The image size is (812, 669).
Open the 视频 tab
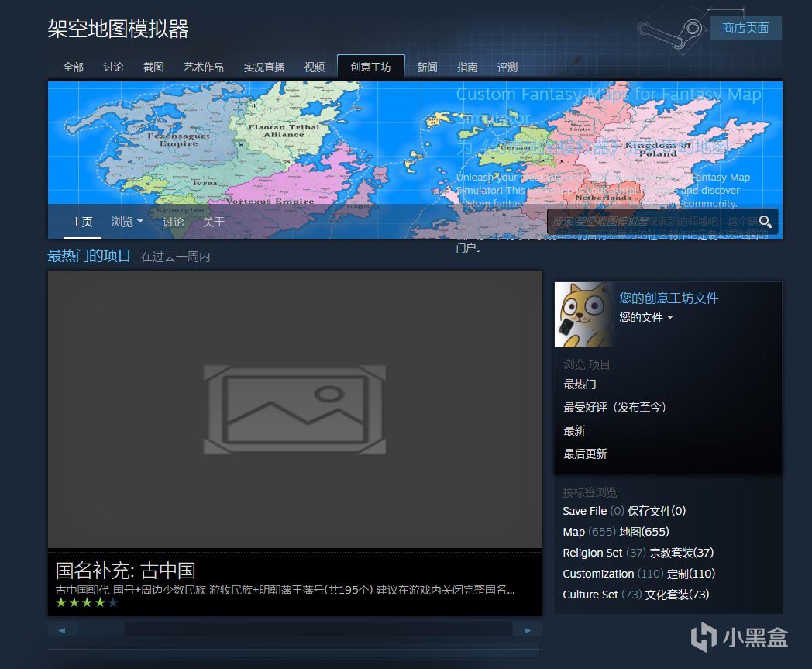(315, 67)
